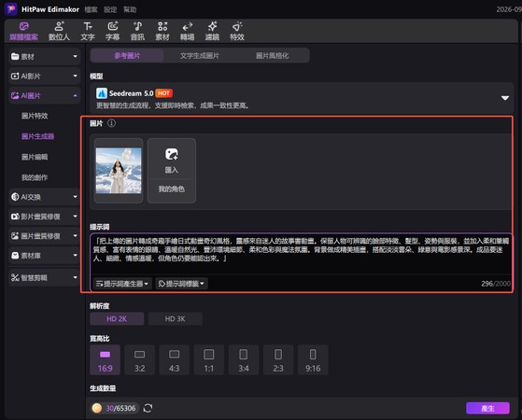Open the 音訊 audio tool

(x=137, y=32)
